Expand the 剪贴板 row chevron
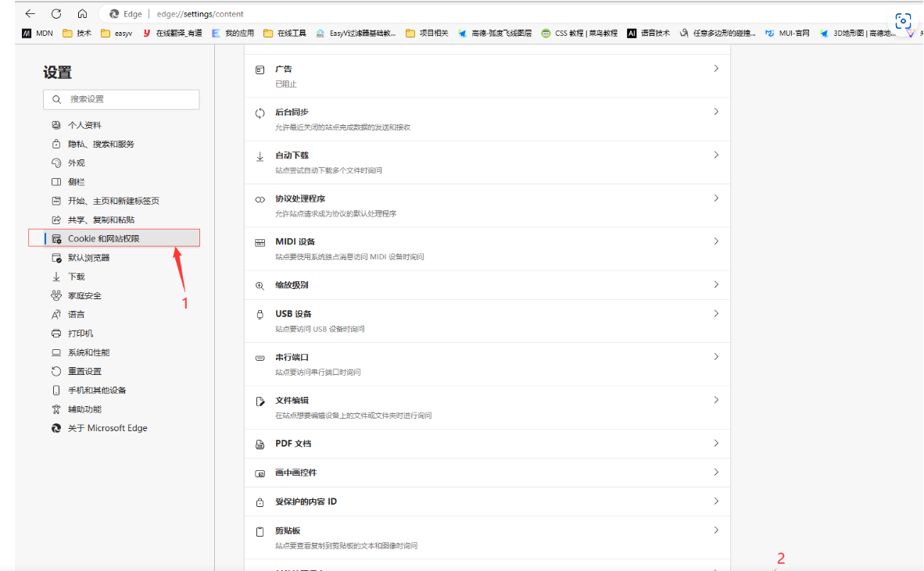Screen dimensions: 924x571 click(x=716, y=530)
